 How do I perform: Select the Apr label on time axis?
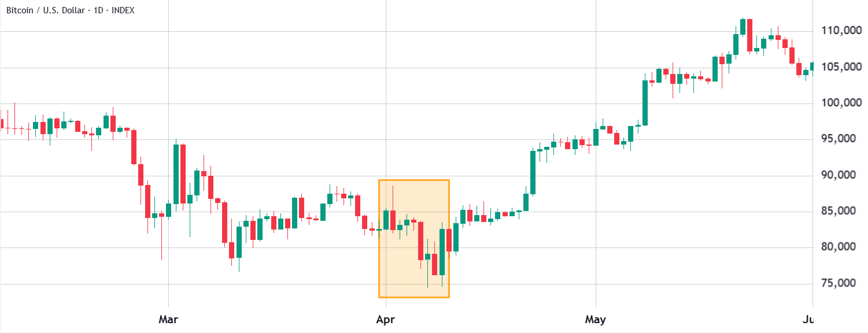(x=386, y=319)
